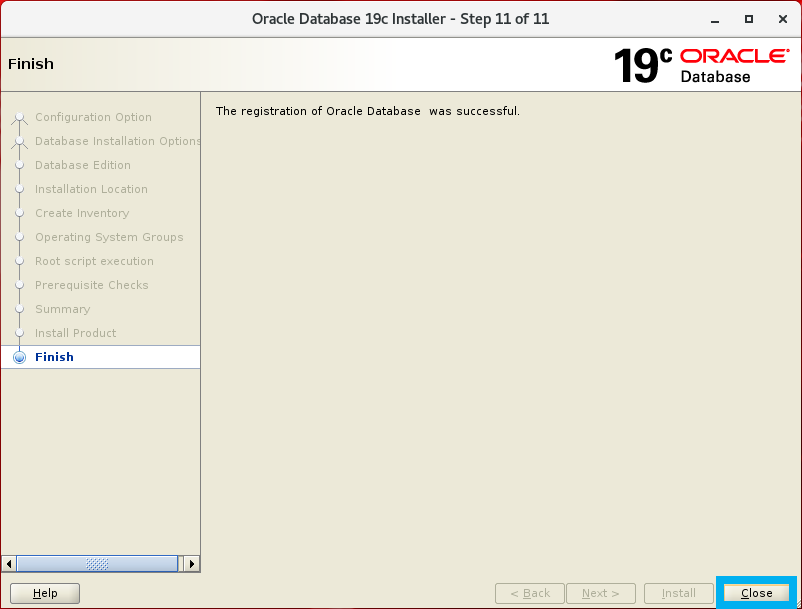Screen dimensions: 802x609
Task: Maximize the Oracle installer window
Action: [x=749, y=19]
